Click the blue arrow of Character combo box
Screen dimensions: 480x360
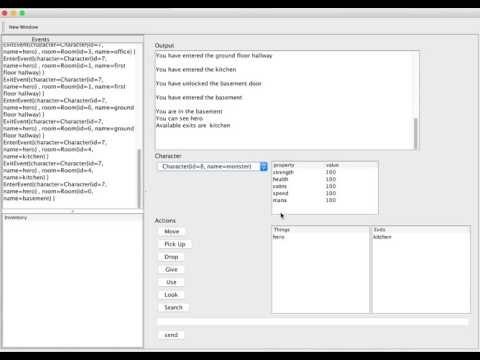tap(264, 166)
